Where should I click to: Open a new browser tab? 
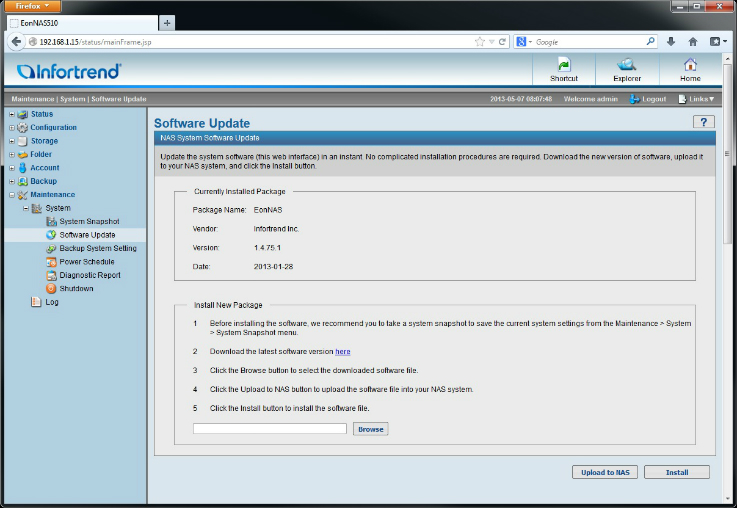[x=167, y=23]
